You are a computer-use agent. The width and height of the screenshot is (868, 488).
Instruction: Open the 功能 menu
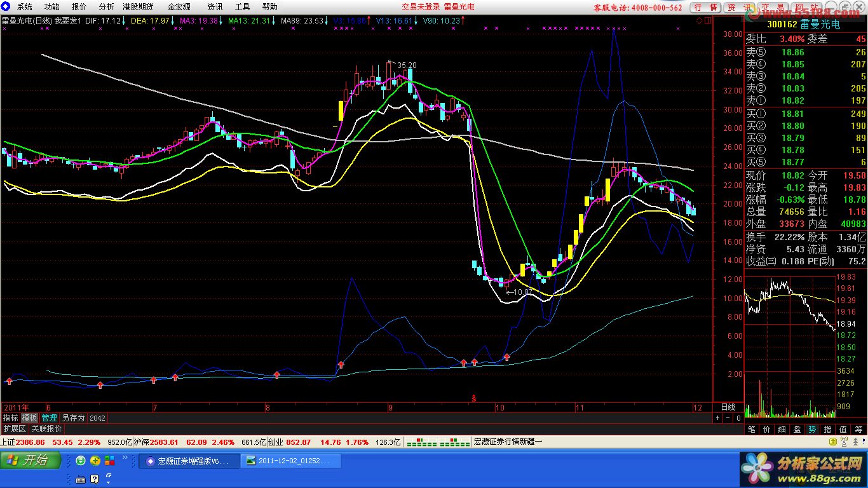(x=52, y=7)
